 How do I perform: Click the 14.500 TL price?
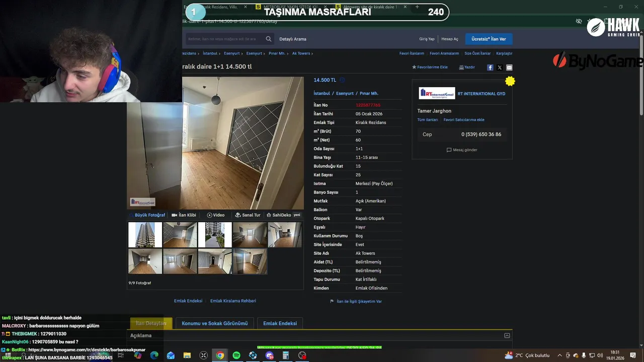(x=325, y=80)
